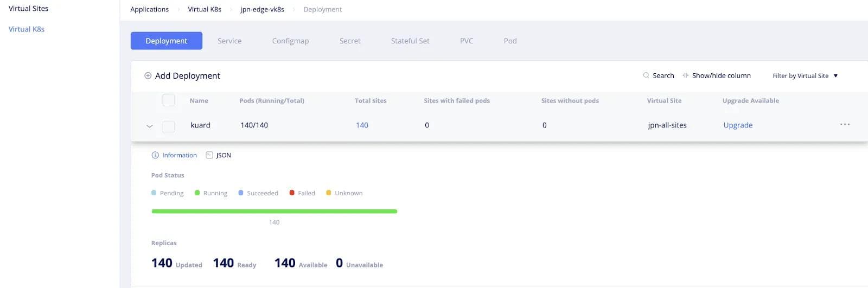Click the red Failed legend dot
This screenshot has width=868, height=288.
(x=292, y=193)
